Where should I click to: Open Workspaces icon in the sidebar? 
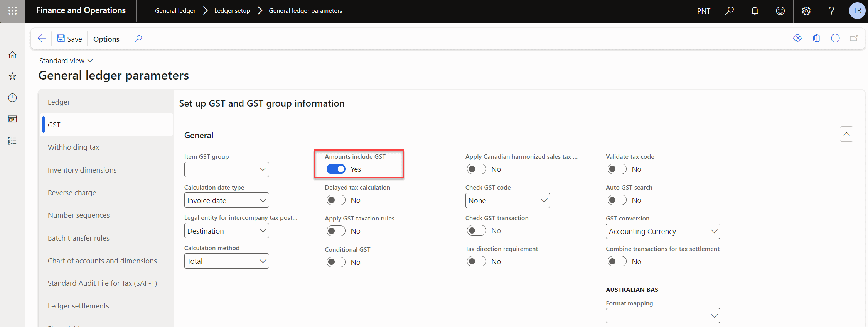[12, 119]
